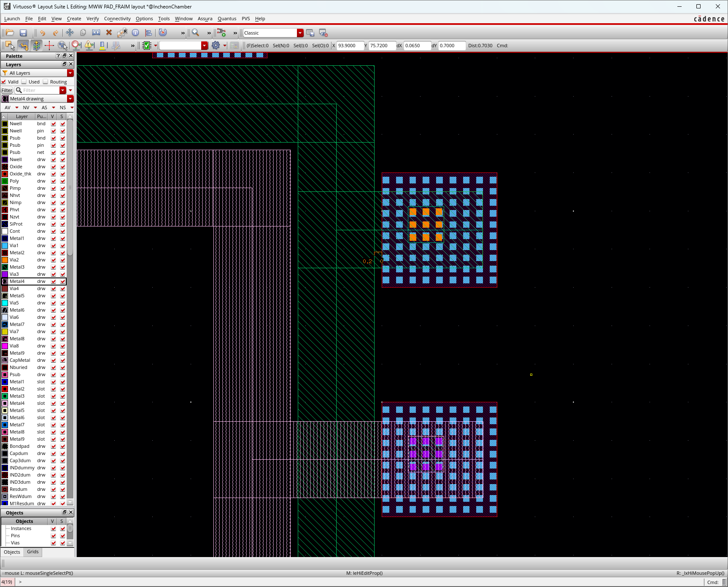The image size is (728, 587).
Task: Open the Verify menu
Action: 92,19
